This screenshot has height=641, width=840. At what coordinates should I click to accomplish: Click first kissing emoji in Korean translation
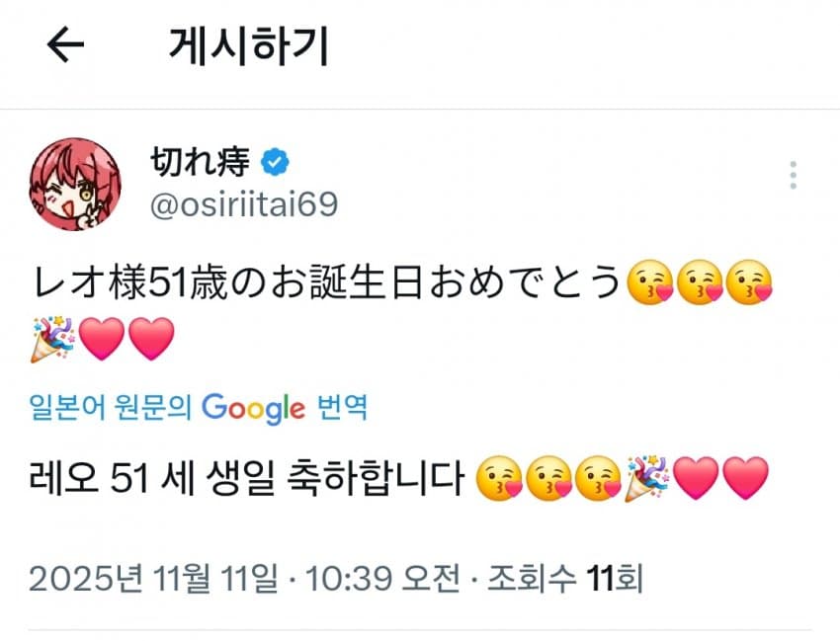[497, 482]
